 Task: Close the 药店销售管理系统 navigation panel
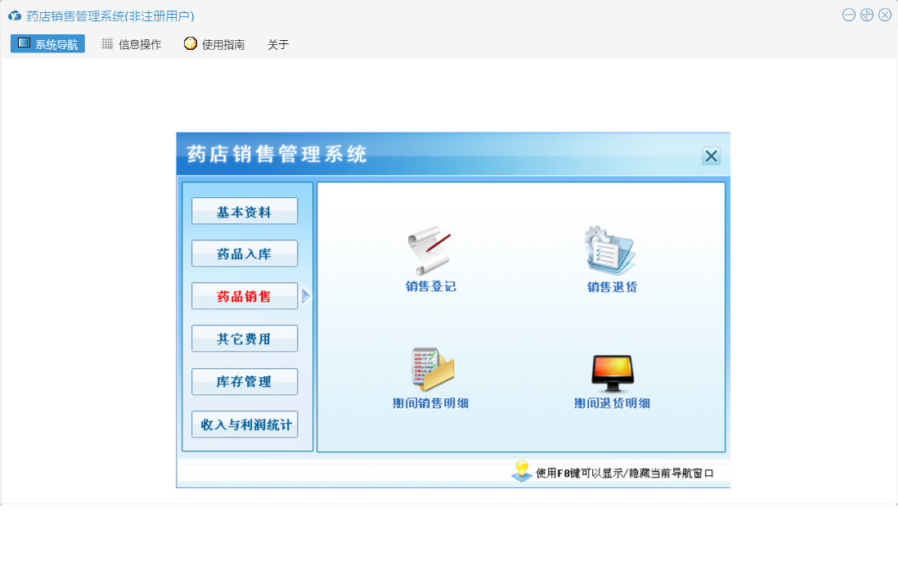(712, 155)
